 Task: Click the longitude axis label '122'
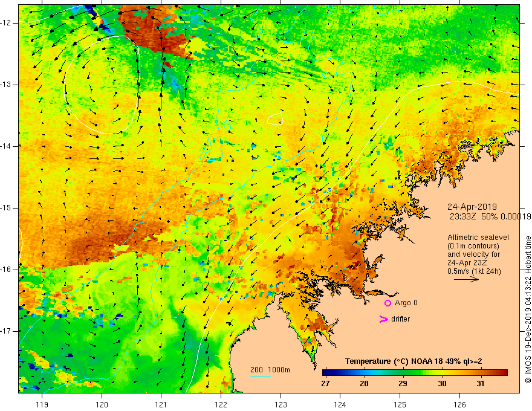221,404
